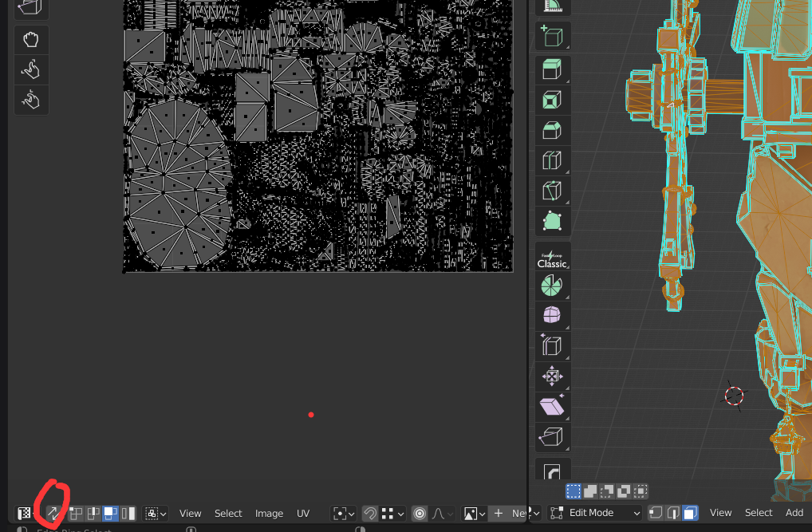Switch UV editor to island select mode
The image size is (812, 532).
coord(128,514)
